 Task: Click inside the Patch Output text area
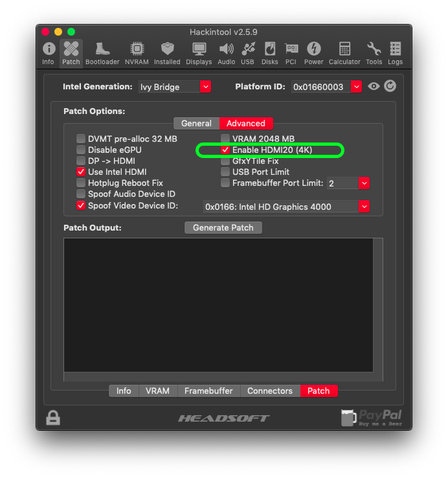[x=219, y=305]
